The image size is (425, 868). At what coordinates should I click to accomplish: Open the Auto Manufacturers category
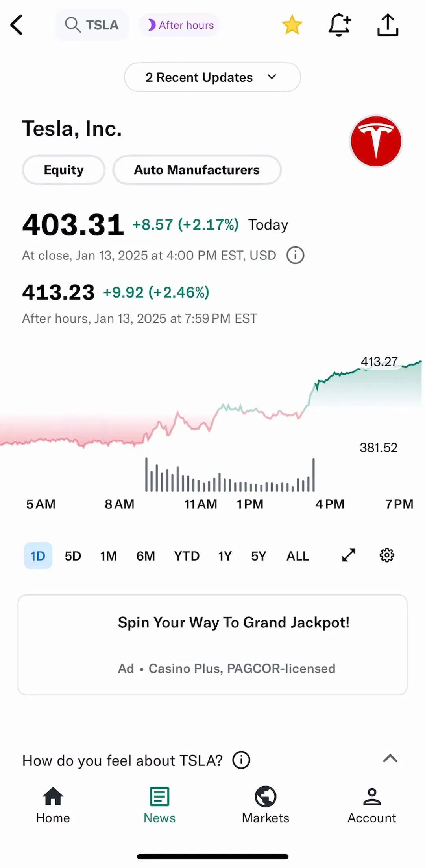click(x=197, y=170)
